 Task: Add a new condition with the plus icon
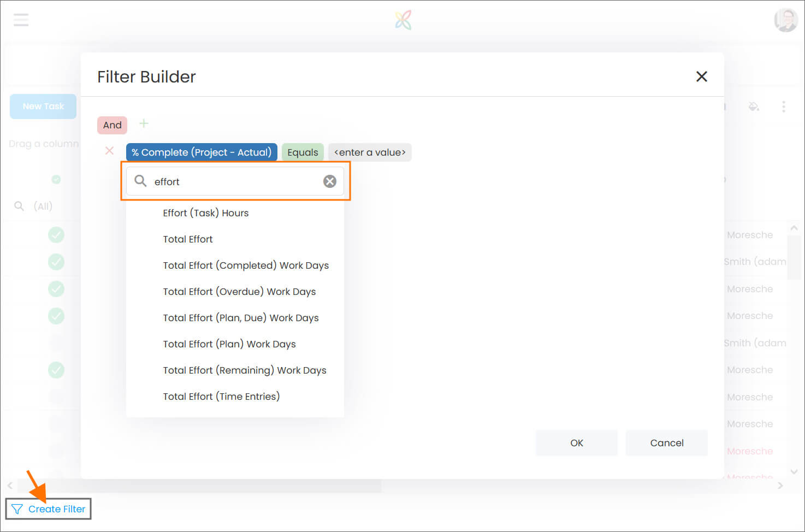pos(144,124)
